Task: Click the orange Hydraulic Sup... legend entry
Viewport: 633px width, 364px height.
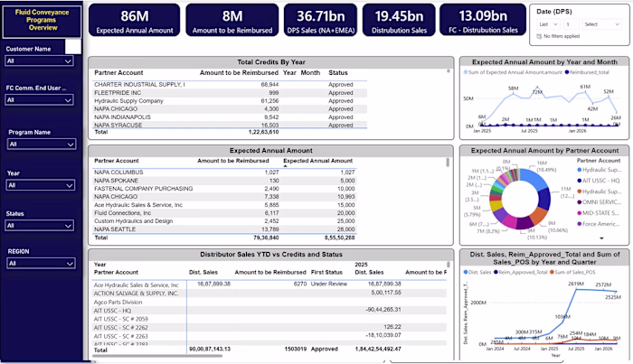Action: [x=599, y=191]
